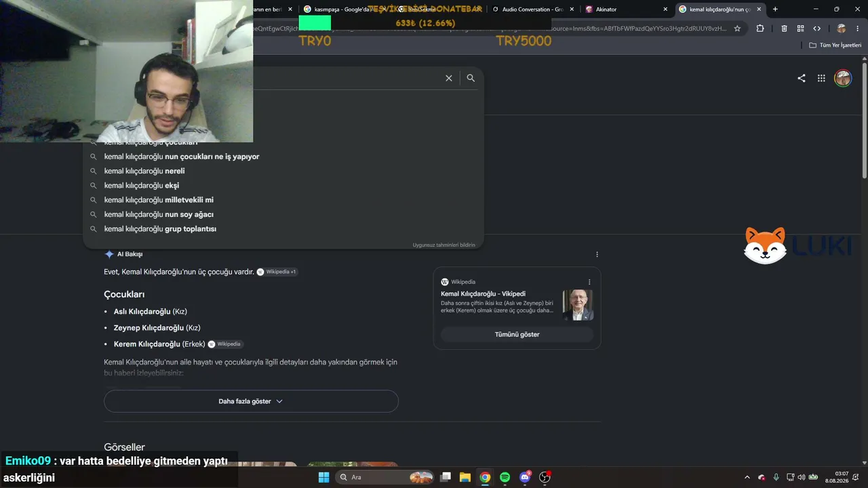Click the Windows taskbar search box
Screen dimensions: 868x488
pyautogui.click(x=384, y=477)
